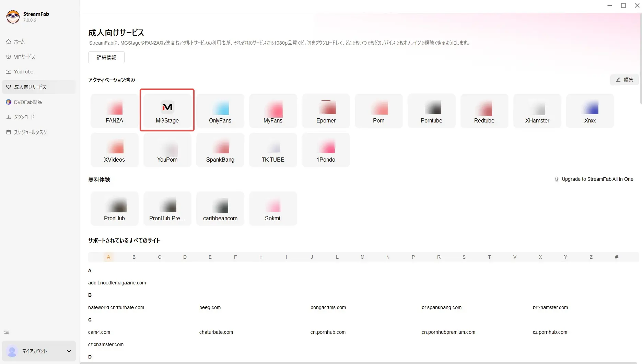Jump to letter P in site index
The height and width of the screenshot is (364, 642).
pyautogui.click(x=413, y=257)
